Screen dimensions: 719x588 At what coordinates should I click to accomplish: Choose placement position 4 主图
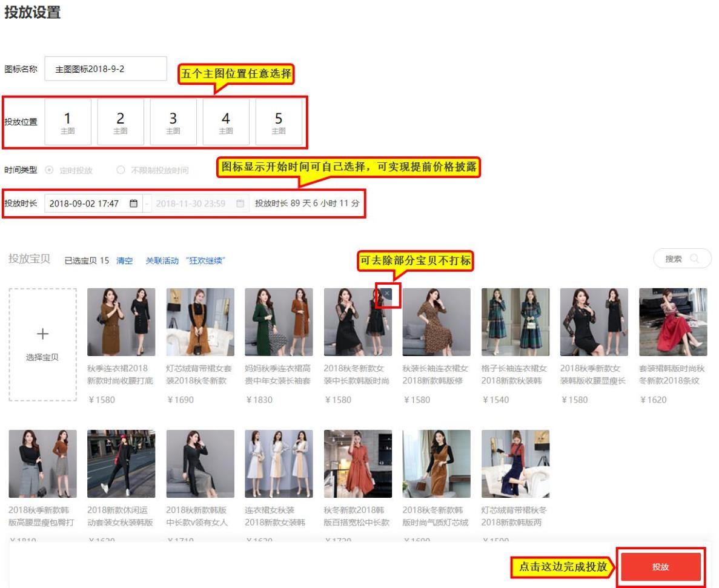coord(226,122)
